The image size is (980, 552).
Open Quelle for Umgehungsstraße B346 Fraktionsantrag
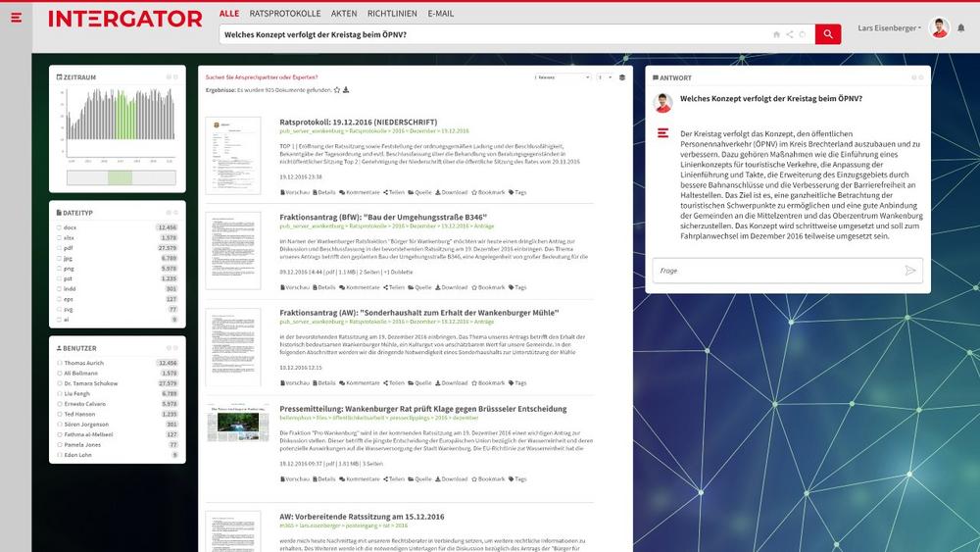point(420,287)
